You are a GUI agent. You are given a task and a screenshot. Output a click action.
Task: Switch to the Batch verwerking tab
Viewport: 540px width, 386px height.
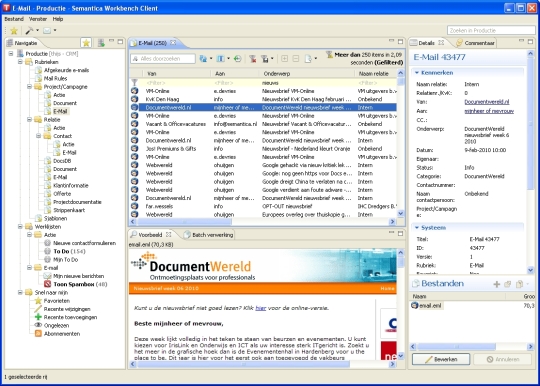(209, 235)
